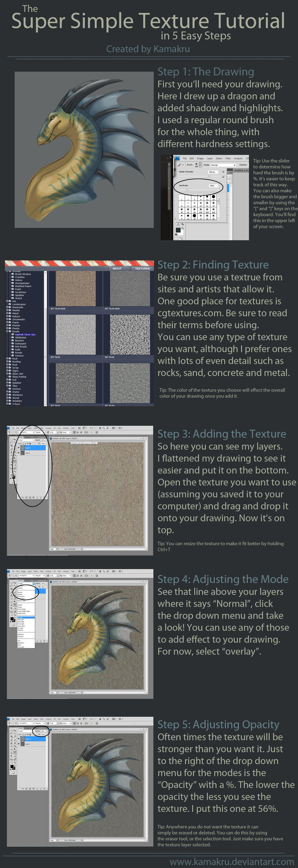Image resolution: width=298 pixels, height=868 pixels.
Task: Toggle lock transparent pixels in Step 3 Layers panel
Action: [23, 444]
